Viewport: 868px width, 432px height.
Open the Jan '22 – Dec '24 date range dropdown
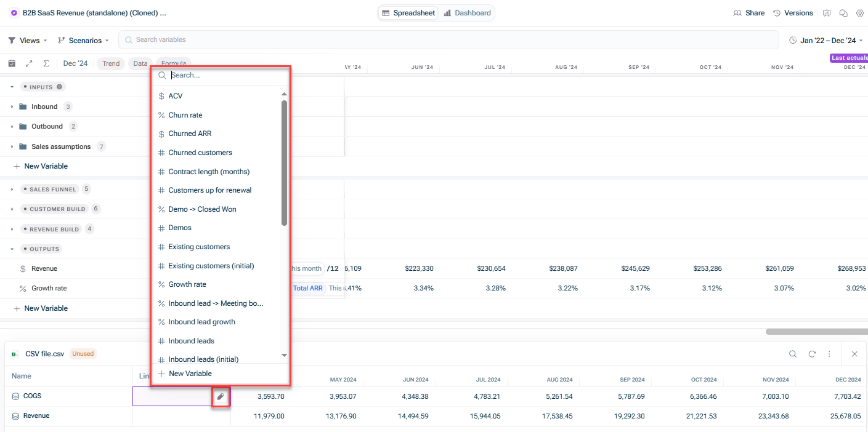click(826, 41)
